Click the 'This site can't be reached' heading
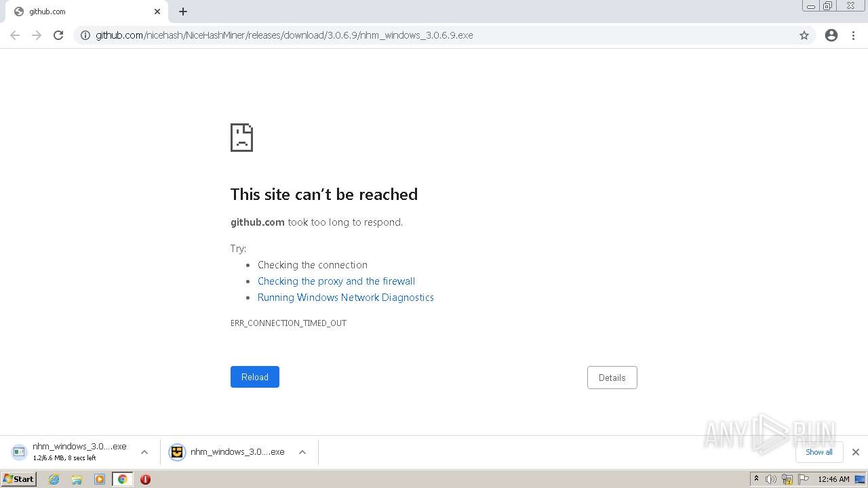868x488 pixels. point(324,195)
